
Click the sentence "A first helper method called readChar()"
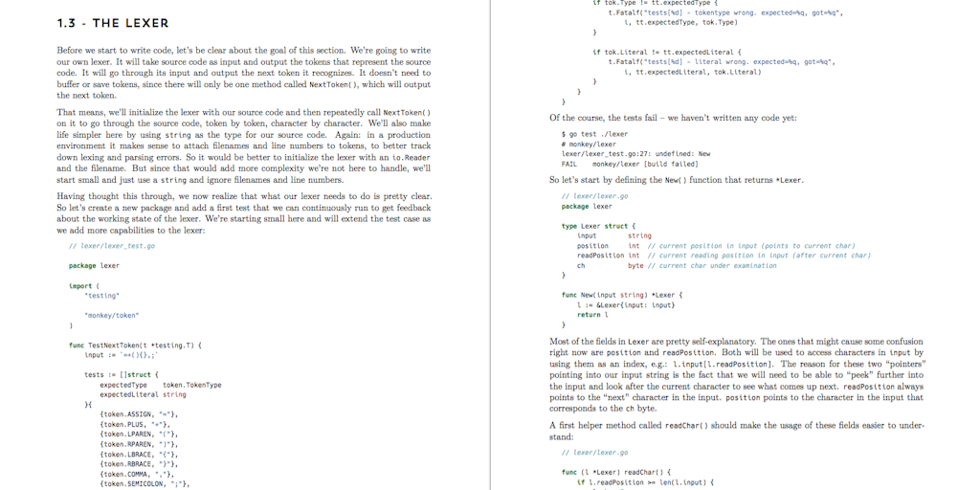737,432
